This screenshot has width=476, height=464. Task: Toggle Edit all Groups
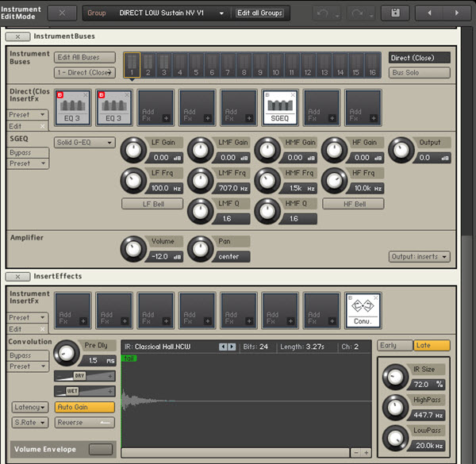coord(259,13)
